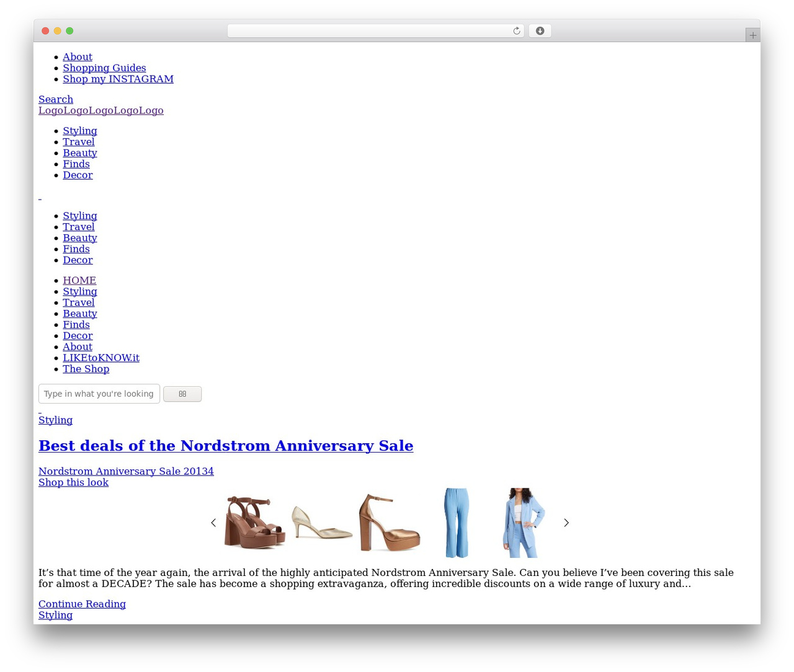This screenshot has width=794, height=672.
Task: Click the Logo link
Action: 101,111
